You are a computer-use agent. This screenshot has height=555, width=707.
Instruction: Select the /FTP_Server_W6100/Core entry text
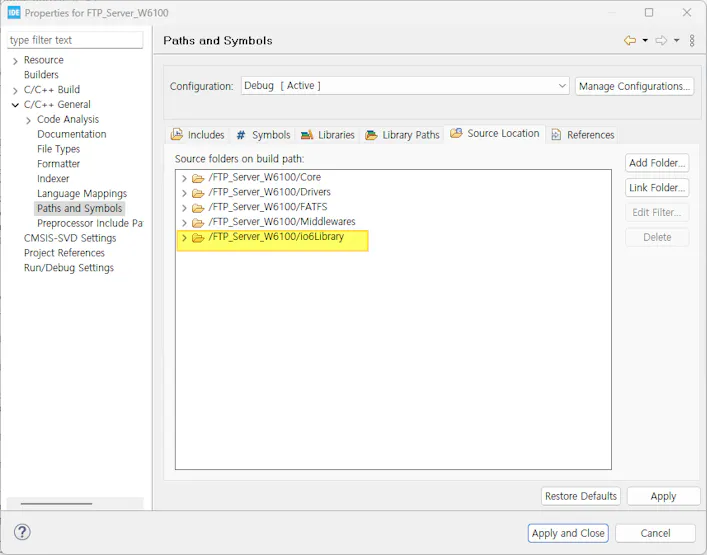point(265,177)
